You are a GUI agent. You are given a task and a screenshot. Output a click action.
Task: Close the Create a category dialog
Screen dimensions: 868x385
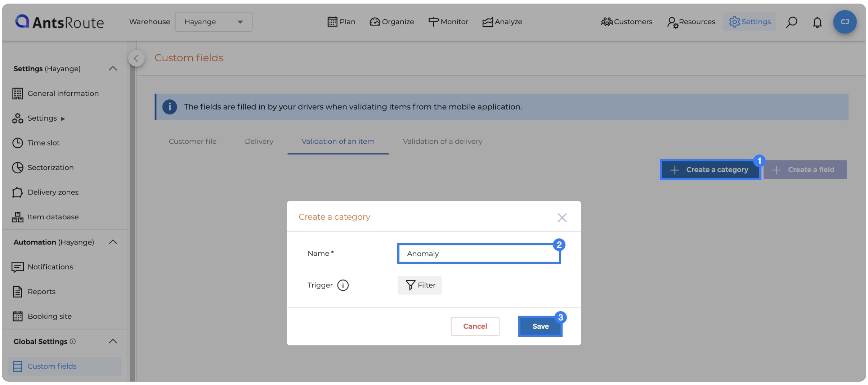(x=562, y=217)
